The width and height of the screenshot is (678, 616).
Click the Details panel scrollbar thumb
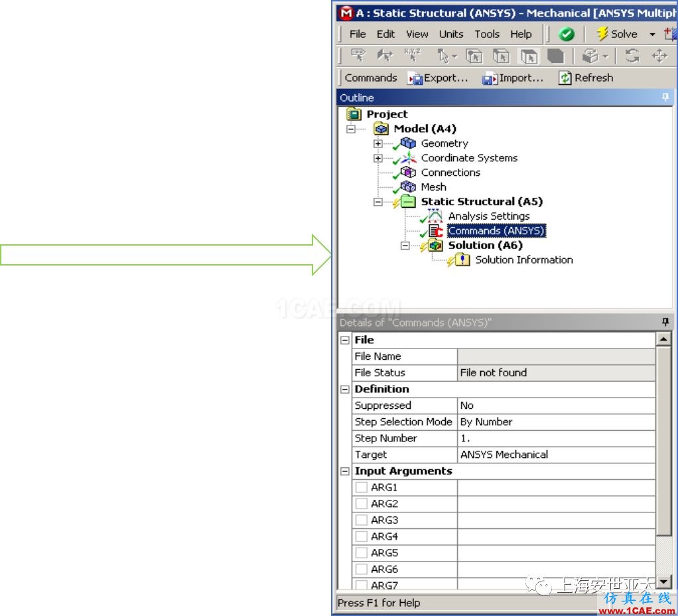[663, 440]
